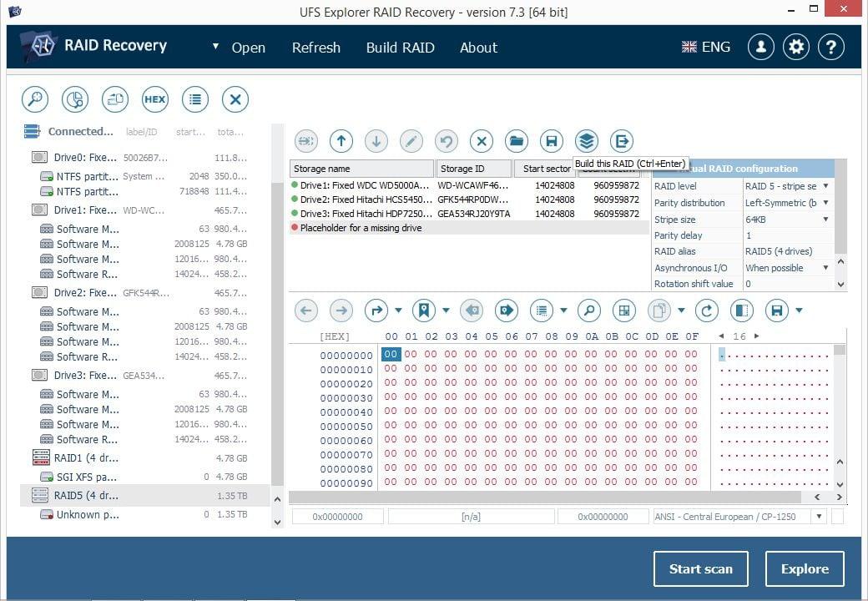Open the Parity distribution dropdown
Image resolution: width=868 pixels, height=601 pixels.
point(826,203)
